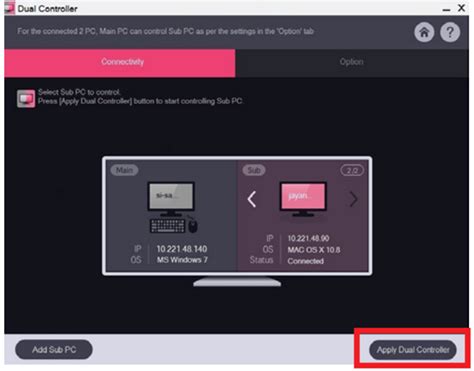Click the Main label badge
Image resolution: width=474 pixels, height=371 pixels.
click(x=124, y=170)
